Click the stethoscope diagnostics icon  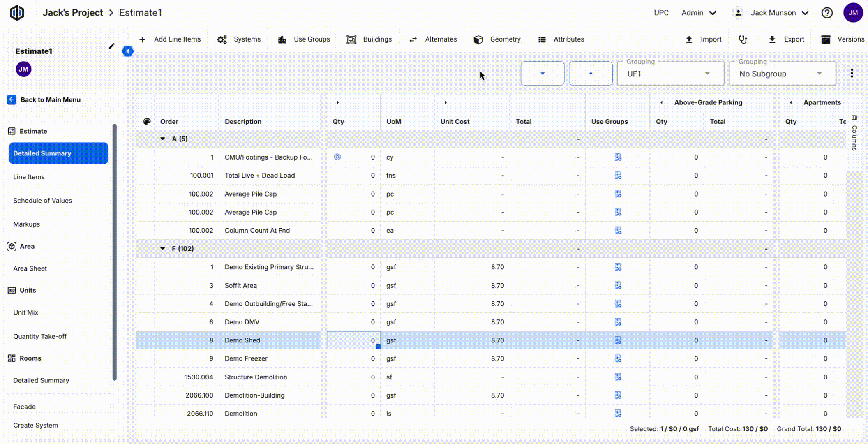click(x=743, y=39)
